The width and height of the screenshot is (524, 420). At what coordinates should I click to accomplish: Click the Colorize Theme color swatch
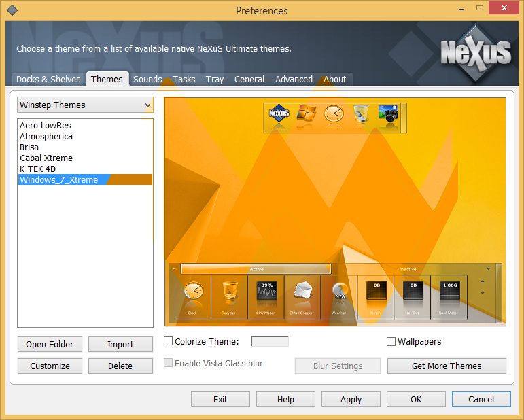(x=270, y=341)
